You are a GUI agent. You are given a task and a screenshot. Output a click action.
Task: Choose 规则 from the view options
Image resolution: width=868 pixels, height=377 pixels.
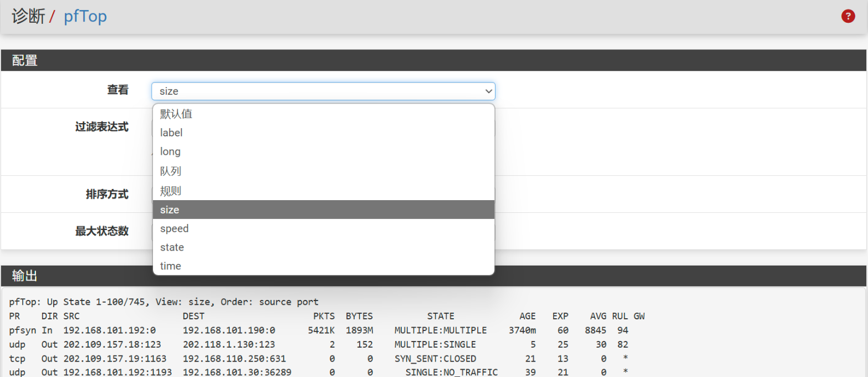pyautogui.click(x=171, y=191)
